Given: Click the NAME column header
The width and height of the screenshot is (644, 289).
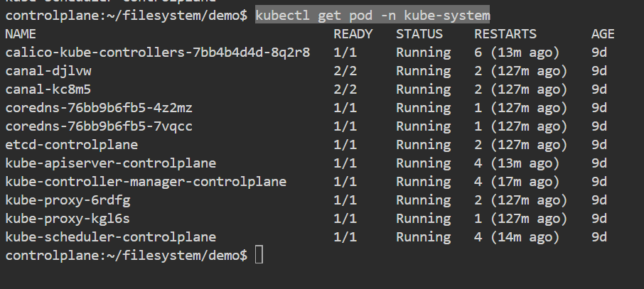Looking at the screenshot, I should click(x=20, y=33).
